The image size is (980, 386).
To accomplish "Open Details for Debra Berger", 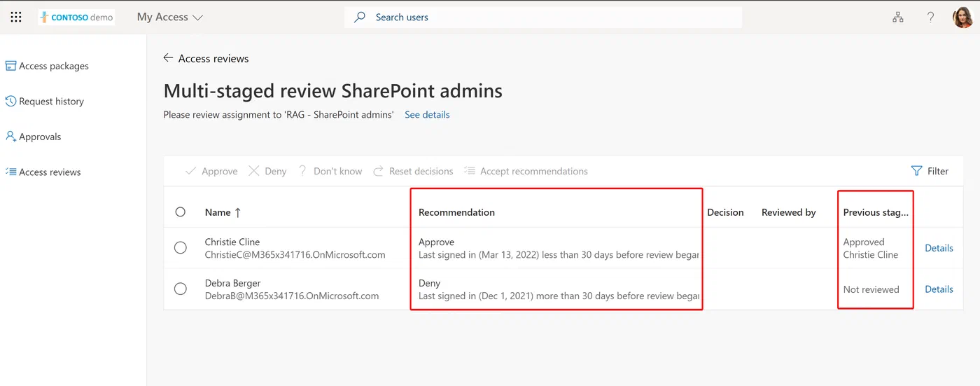I will click(x=939, y=289).
